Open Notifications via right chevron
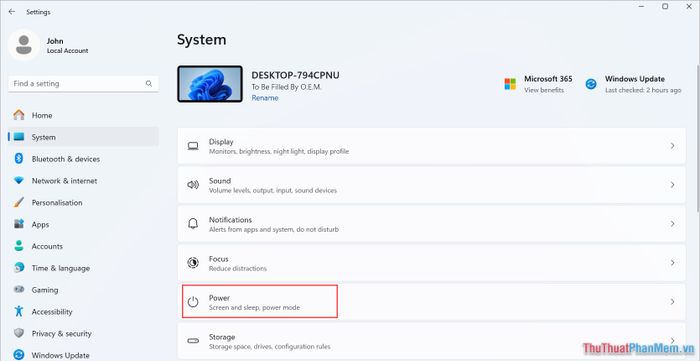700x361 pixels. [x=672, y=224]
